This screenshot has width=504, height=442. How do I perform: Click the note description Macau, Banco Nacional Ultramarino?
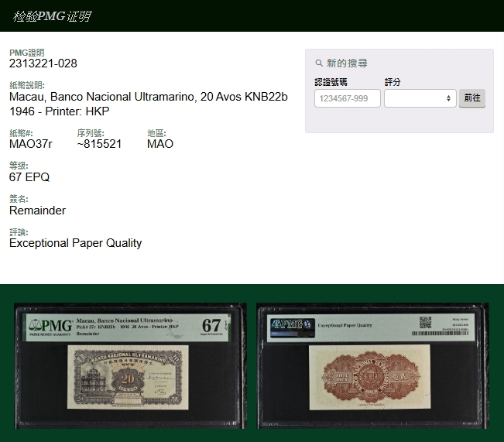tap(149, 97)
